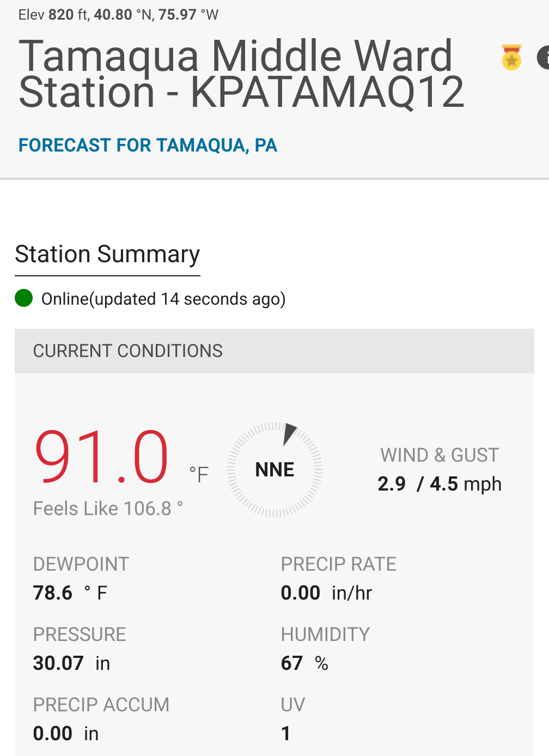This screenshot has width=549, height=756.
Task: Click the 2.9 / 4.5 mph value
Action: pyautogui.click(x=440, y=484)
